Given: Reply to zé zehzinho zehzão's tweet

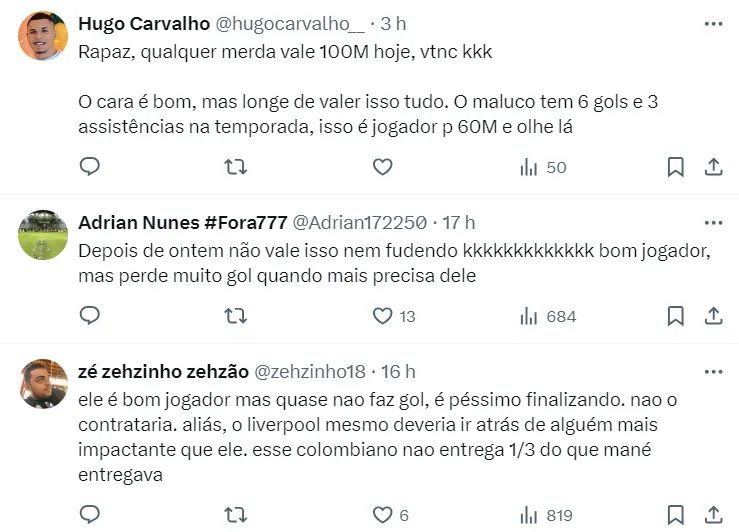Looking at the screenshot, I should [90, 515].
